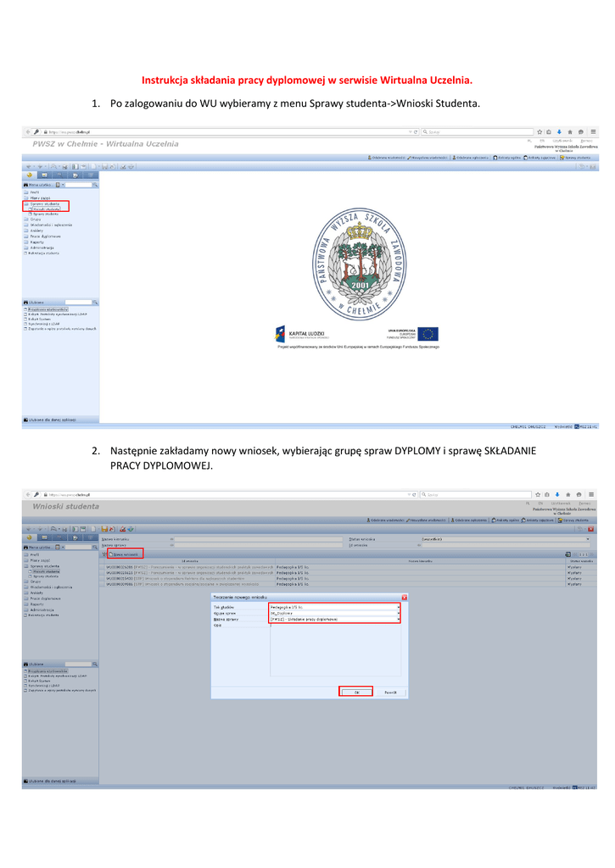
Task: Open the Tok studiów dropdown
Action: pyautogui.click(x=398, y=607)
